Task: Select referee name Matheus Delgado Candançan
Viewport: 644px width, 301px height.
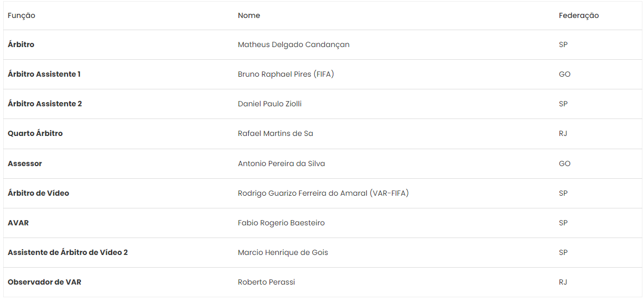Action: [294, 45]
